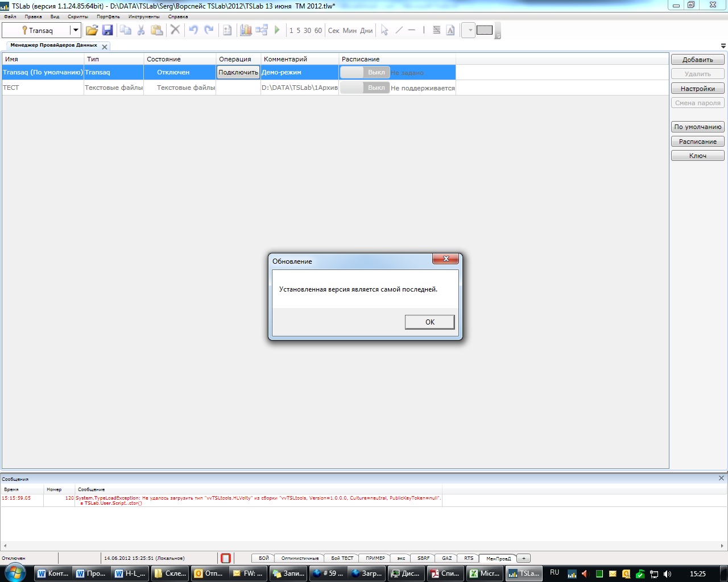Click the properties sheet icon in toolbar
The image size is (728, 582).
(227, 30)
